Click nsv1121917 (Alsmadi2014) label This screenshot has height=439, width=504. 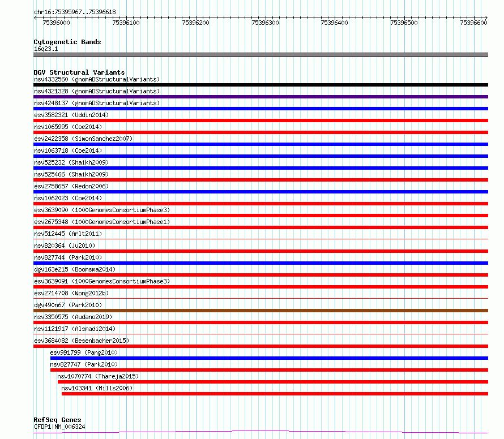(x=75, y=329)
